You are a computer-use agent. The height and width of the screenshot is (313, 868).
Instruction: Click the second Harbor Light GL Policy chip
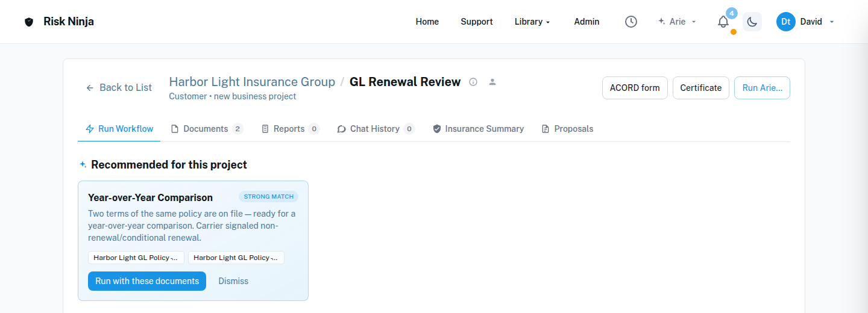[x=236, y=258]
